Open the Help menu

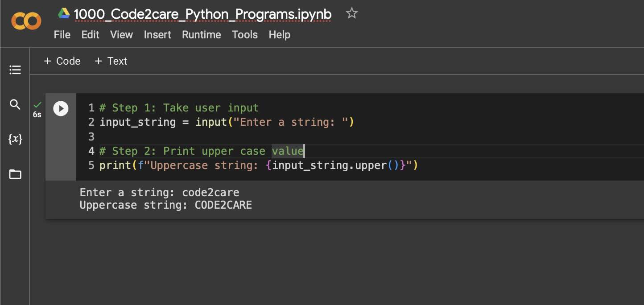[279, 35]
